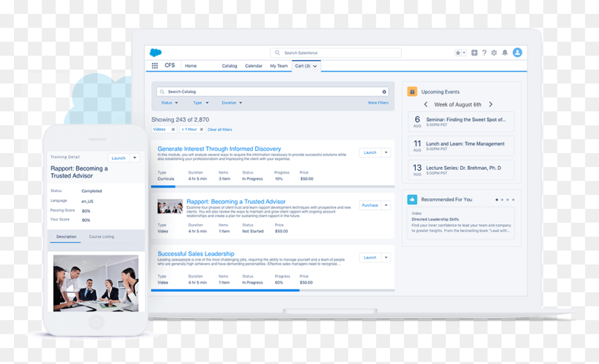Image resolution: width=599 pixels, height=364 pixels.
Task: Click the Recommended For You thumbs-up icon
Action: (412, 199)
